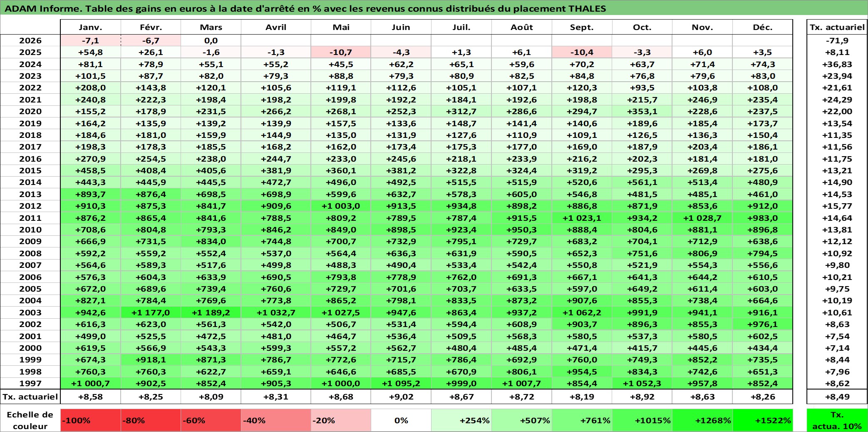The height and width of the screenshot is (432, 868).
Task: Select the Mars column header
Action: (211, 27)
